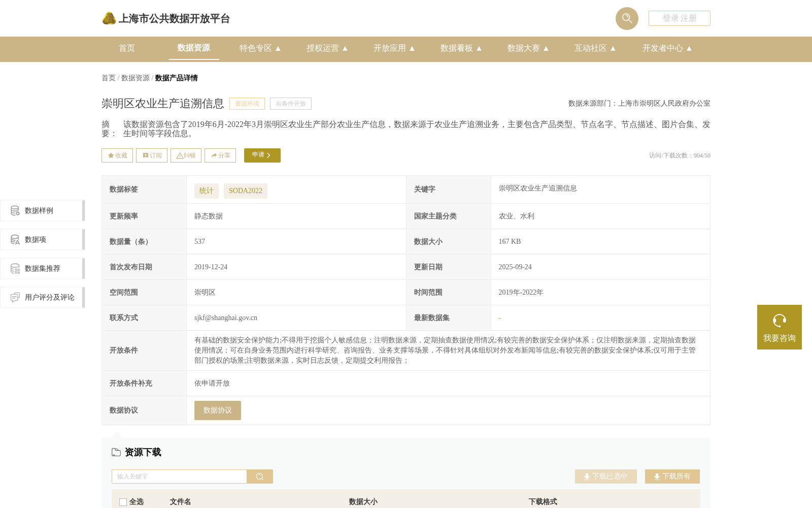Viewport: 812px width, 508px height.
Task: Expand the 互动社区 menu
Action: click(x=595, y=48)
